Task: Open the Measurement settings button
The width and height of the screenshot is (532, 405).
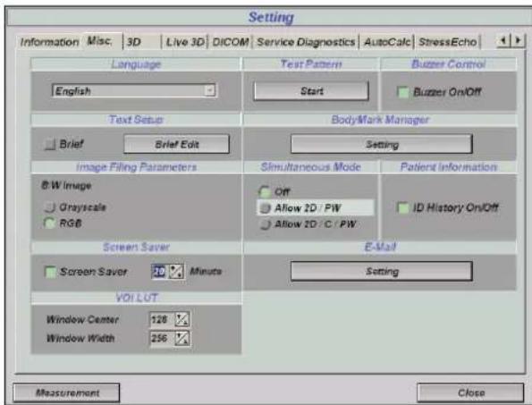Action: click(66, 392)
